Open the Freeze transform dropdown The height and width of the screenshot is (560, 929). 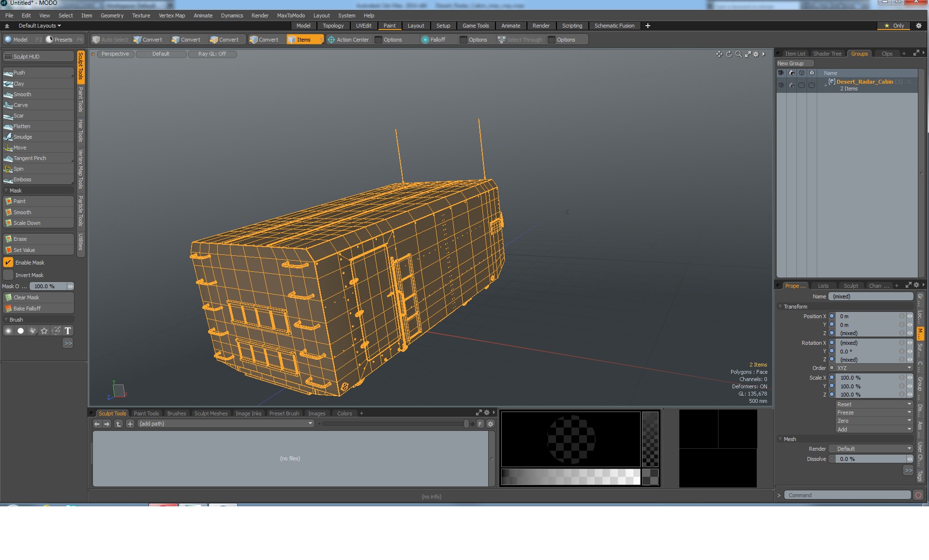pos(874,413)
